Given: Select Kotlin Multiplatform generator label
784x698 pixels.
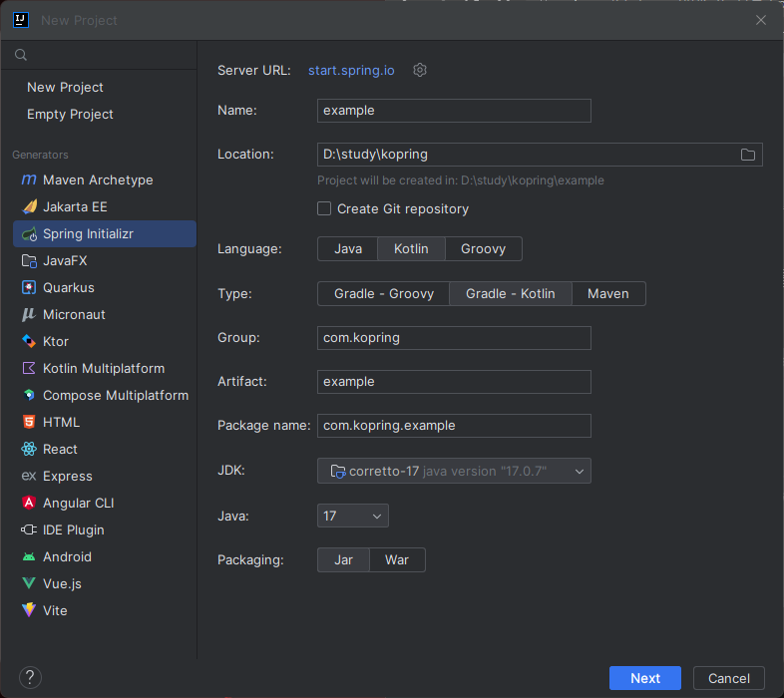Looking at the screenshot, I should point(104,369).
